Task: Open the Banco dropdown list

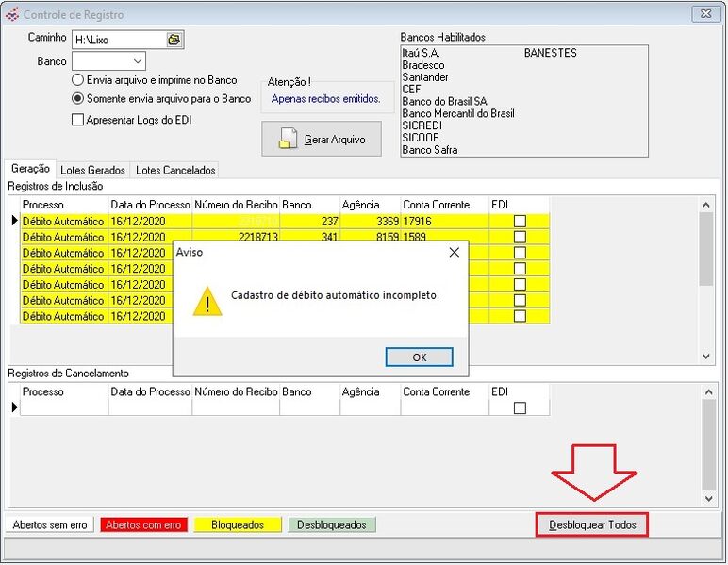Action: click(137, 61)
